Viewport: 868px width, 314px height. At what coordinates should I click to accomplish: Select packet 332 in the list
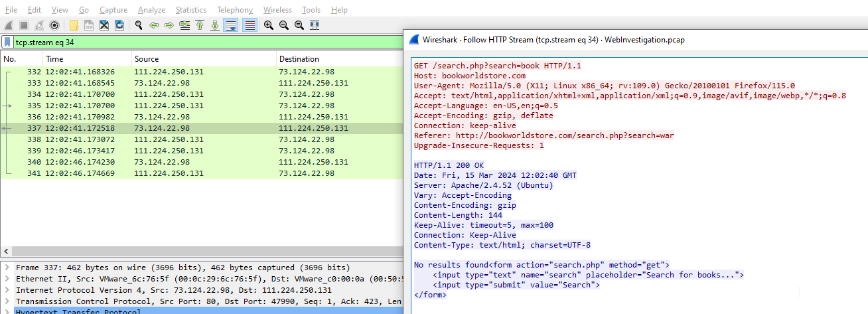click(202, 72)
